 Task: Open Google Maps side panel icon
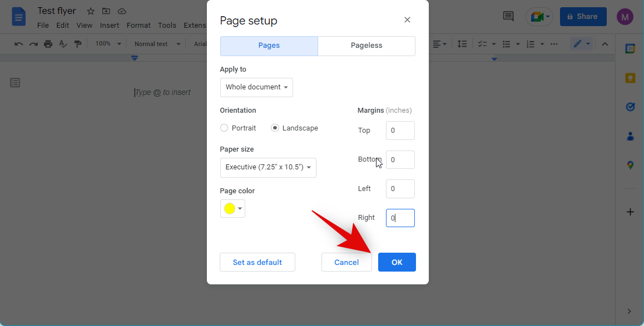click(x=630, y=165)
